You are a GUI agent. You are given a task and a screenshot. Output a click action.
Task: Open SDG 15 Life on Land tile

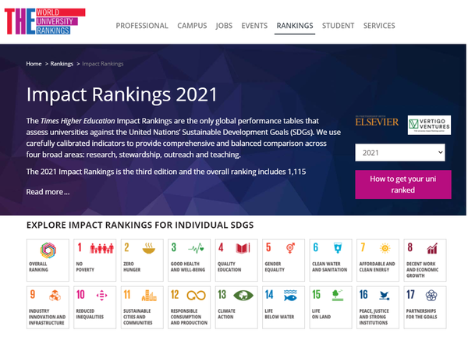click(330, 307)
